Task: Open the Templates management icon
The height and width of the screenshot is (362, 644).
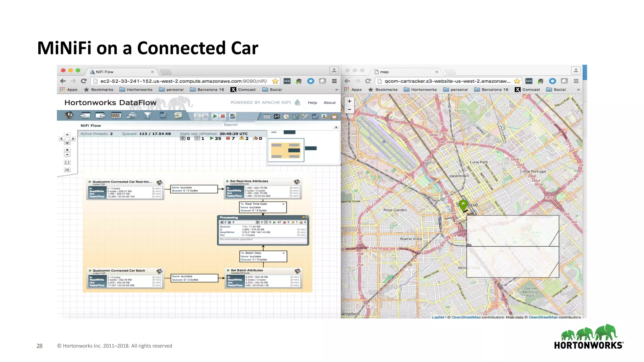Action: [x=315, y=117]
